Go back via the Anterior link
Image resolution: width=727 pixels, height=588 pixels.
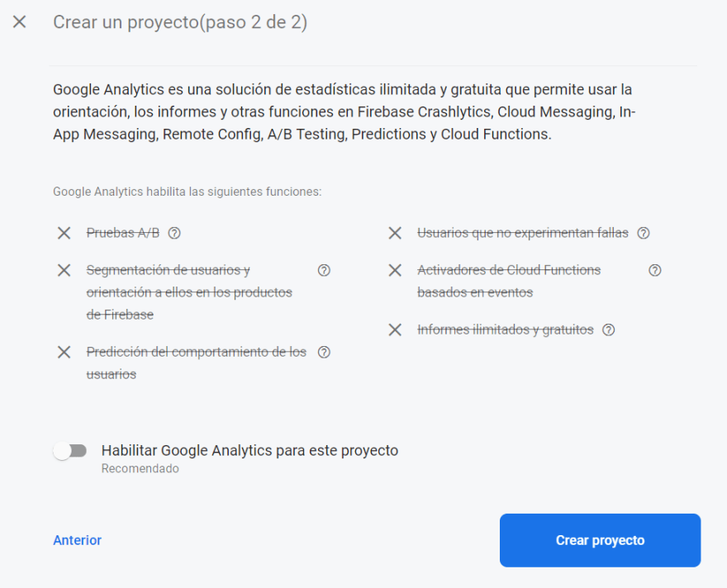point(77,540)
